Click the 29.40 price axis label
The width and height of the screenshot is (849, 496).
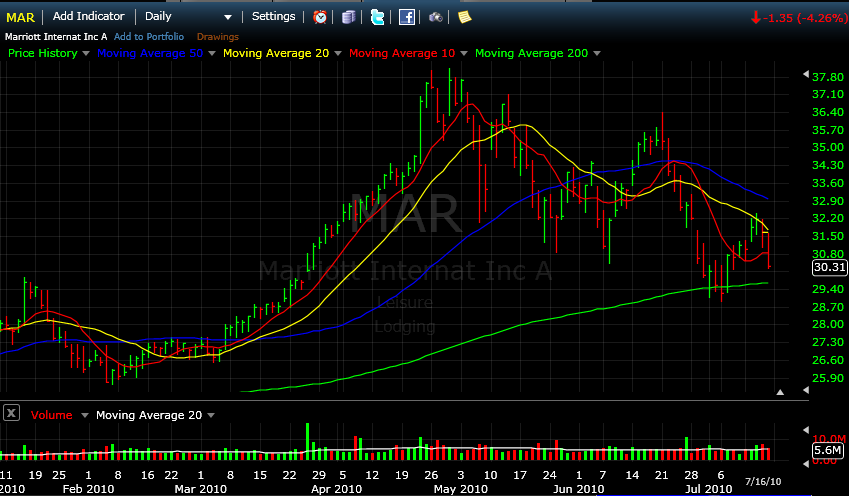(x=828, y=289)
